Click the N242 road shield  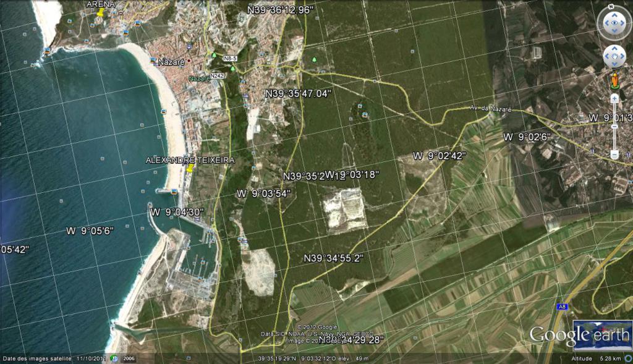pyautogui.click(x=216, y=76)
